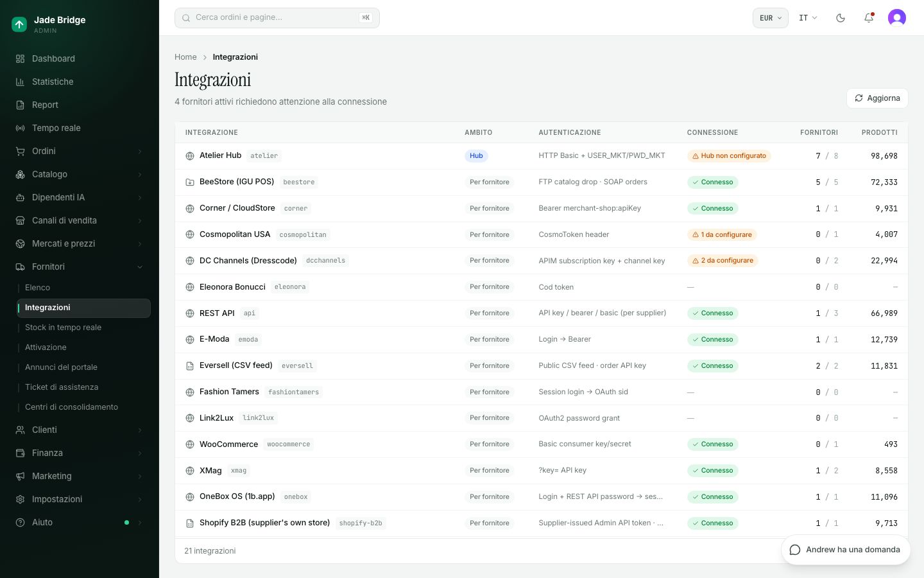The height and width of the screenshot is (578, 924).
Task: Open the Elenco submenu item
Action: [x=83, y=288]
